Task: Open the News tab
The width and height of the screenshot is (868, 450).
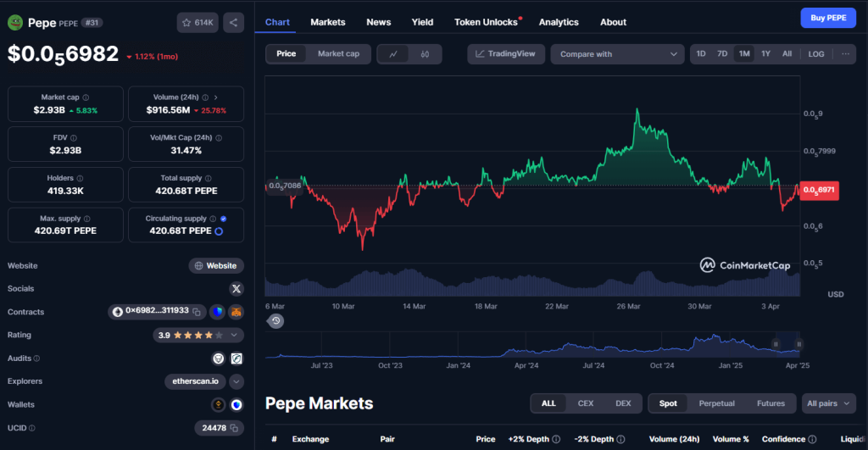Action: pos(379,22)
